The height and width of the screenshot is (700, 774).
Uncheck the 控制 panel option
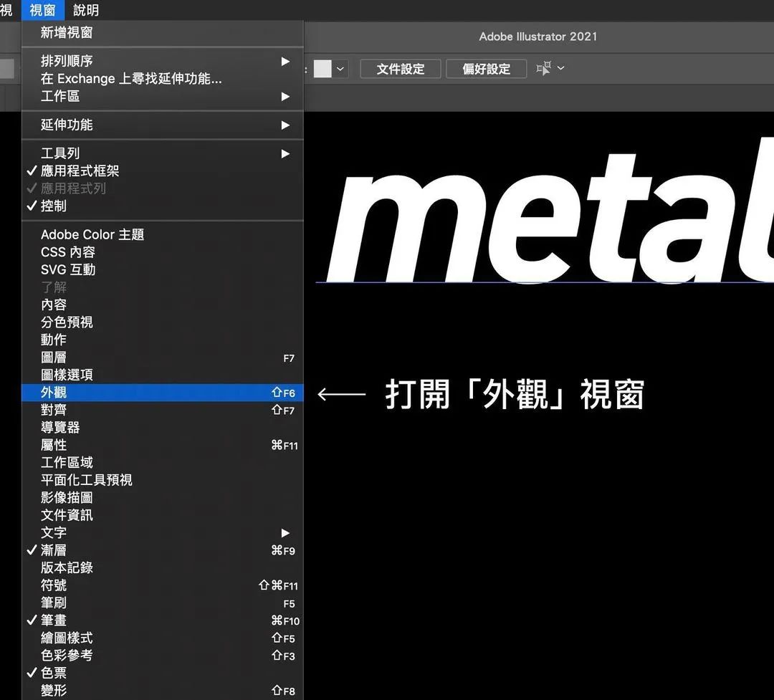(53, 206)
